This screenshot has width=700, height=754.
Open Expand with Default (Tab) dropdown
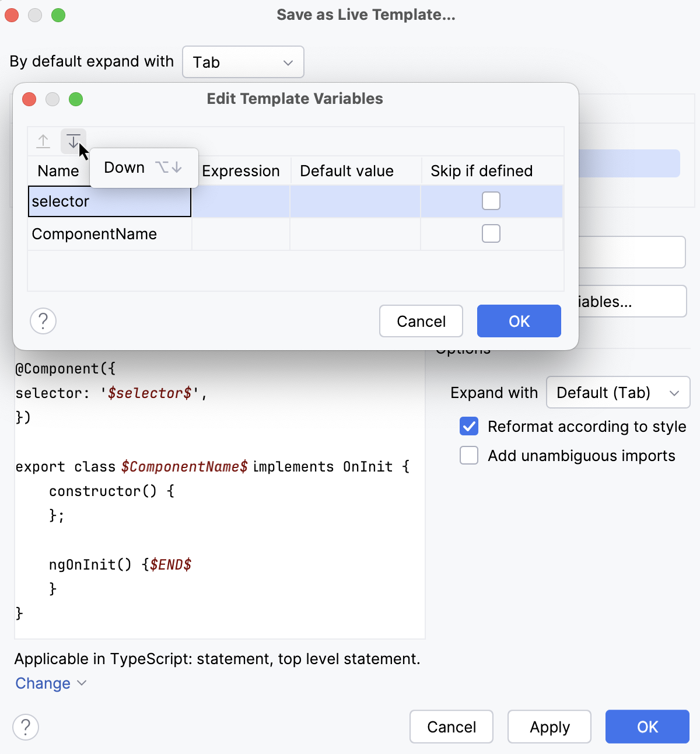pyautogui.click(x=618, y=392)
